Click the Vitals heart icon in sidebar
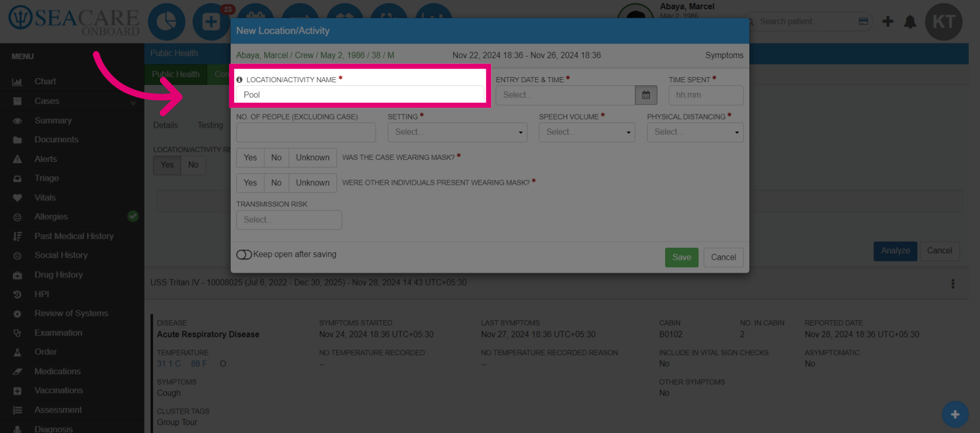980x433 pixels. tap(17, 198)
